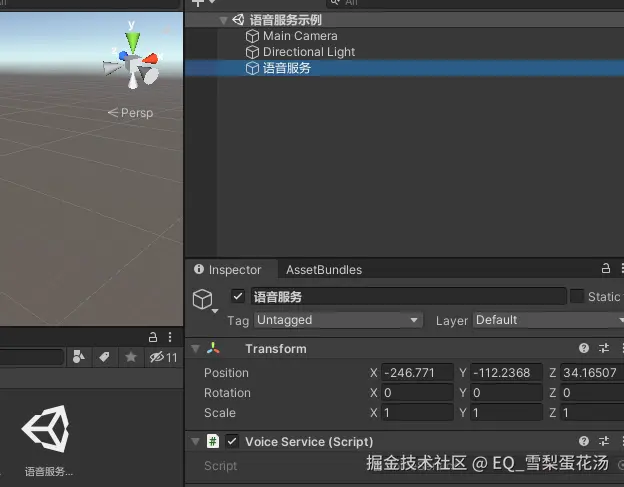Click the Position label in Transform
Screen dimensions: 624x487
pyautogui.click(x=226, y=373)
